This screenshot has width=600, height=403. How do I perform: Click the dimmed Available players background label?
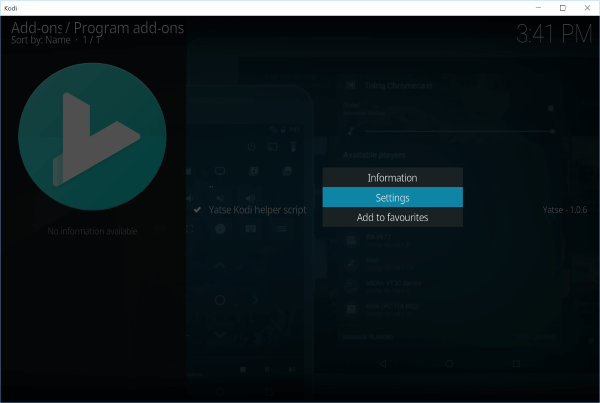372,156
